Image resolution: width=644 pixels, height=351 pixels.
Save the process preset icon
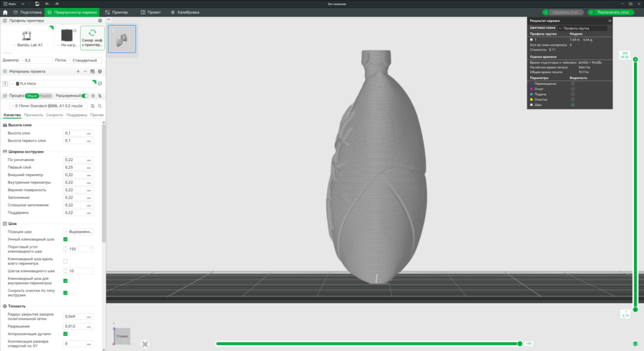click(93, 106)
